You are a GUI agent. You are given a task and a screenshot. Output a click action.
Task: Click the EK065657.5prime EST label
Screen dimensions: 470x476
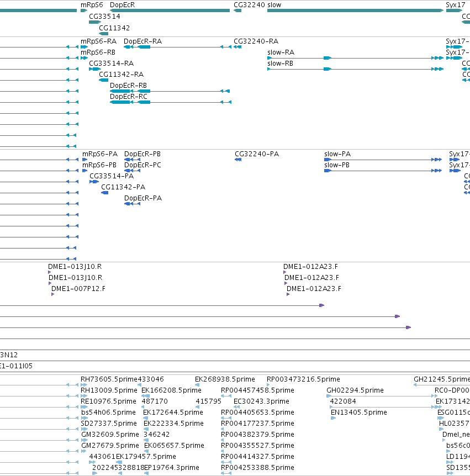pos(175,446)
